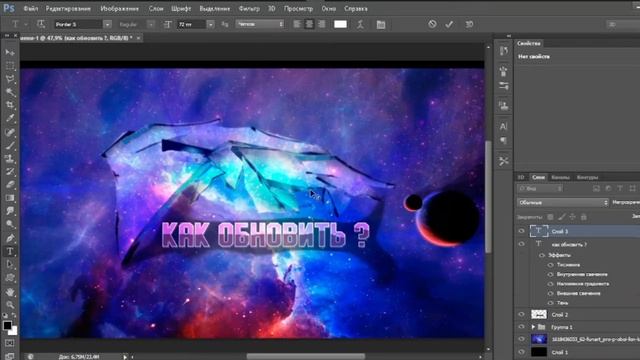Screen dimensions: 640x360
Task: Select the Zoom tool
Action: pos(10,304)
